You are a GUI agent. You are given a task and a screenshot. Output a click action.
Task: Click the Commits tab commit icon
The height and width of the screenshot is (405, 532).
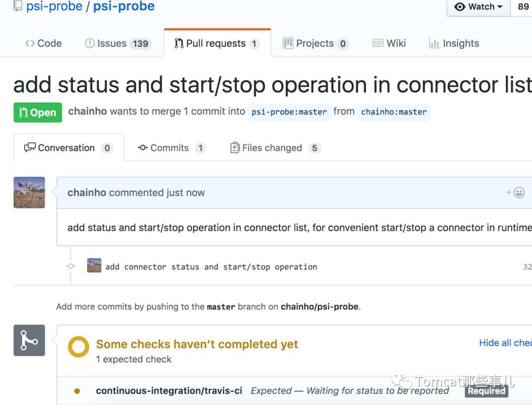pos(142,148)
